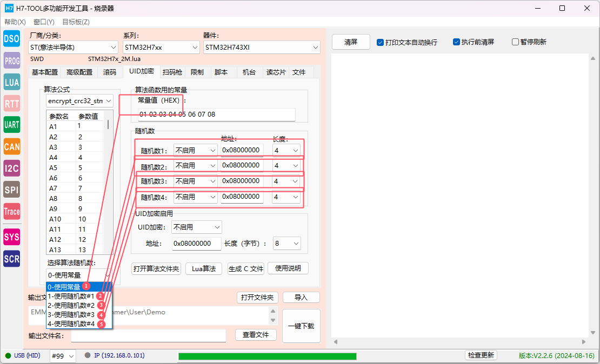600x364 pixels.
Task: Click the green download progress bar
Action: tap(268, 356)
